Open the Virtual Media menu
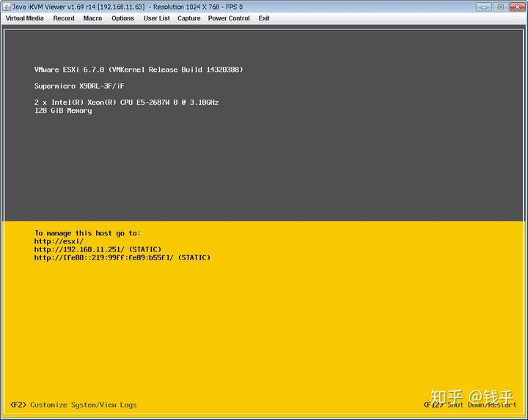Image resolution: width=528 pixels, height=420 pixels. [x=25, y=18]
